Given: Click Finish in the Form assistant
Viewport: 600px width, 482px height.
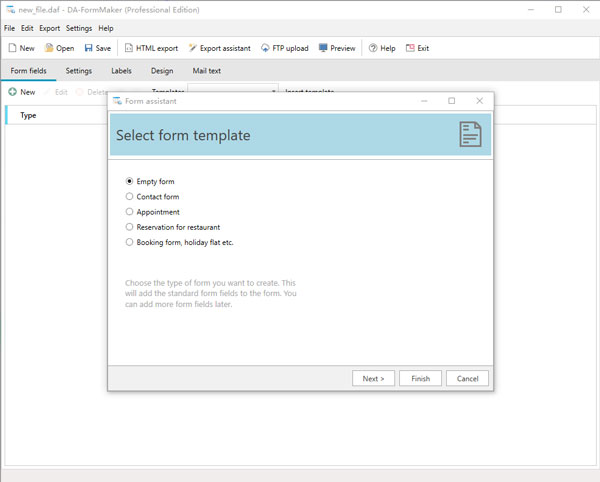Looking at the screenshot, I should tap(420, 378).
